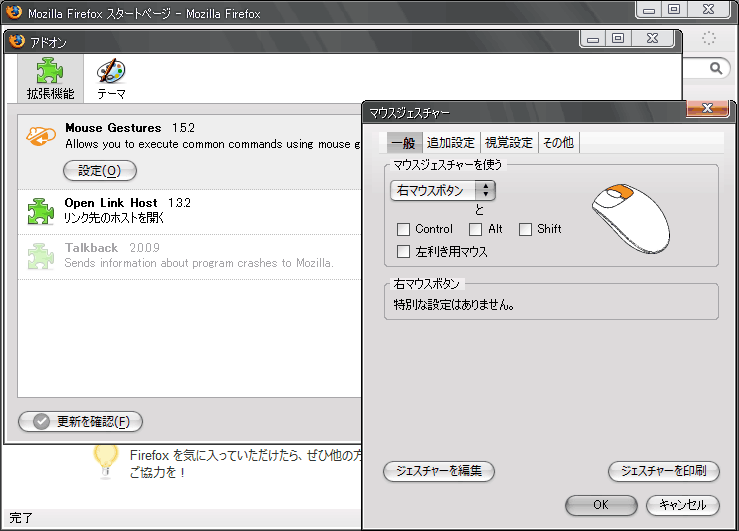The height and width of the screenshot is (531, 739).
Task: Minimize the アドオン window
Action: point(593,38)
